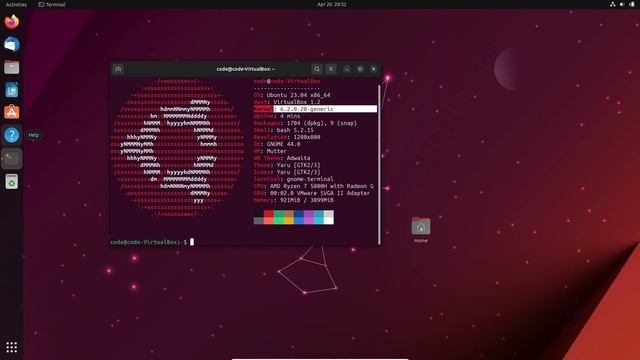Click the terminal prompt line
Screen dimensions: 640x360
[x=152, y=242]
